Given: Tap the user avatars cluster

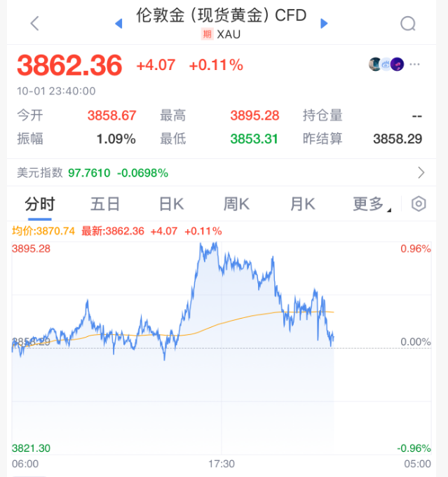Looking at the screenshot, I should tap(386, 64).
